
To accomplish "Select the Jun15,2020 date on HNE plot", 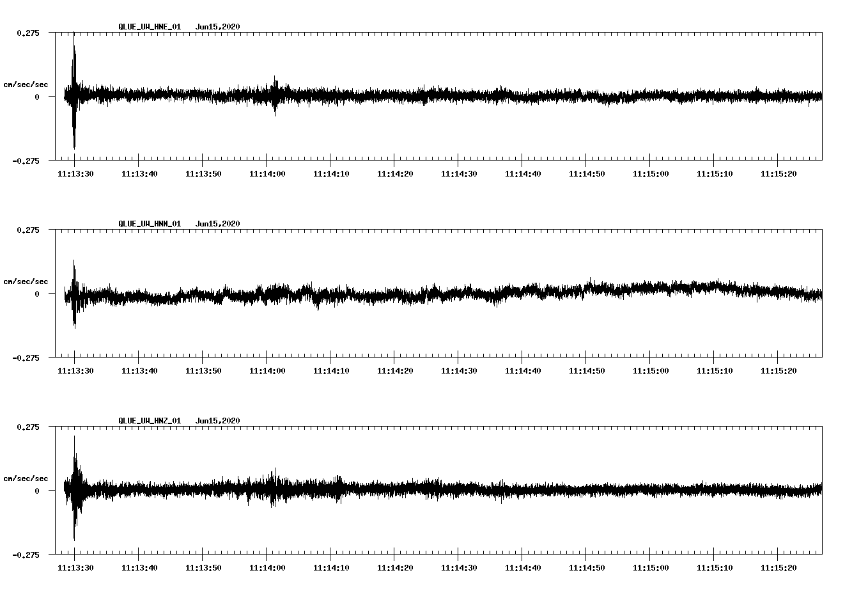I will point(218,27).
